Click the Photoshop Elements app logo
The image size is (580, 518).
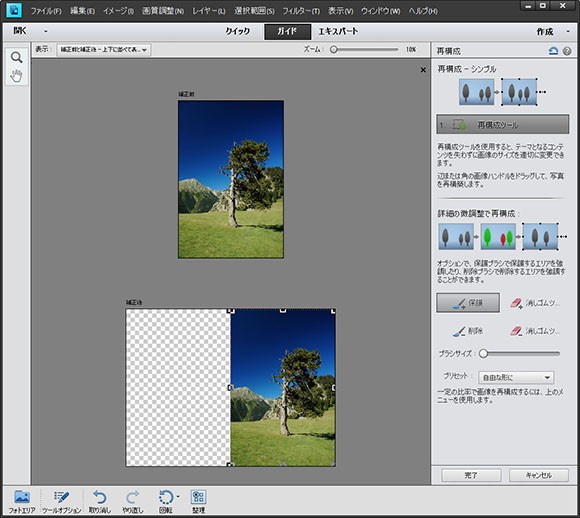tap(14, 10)
